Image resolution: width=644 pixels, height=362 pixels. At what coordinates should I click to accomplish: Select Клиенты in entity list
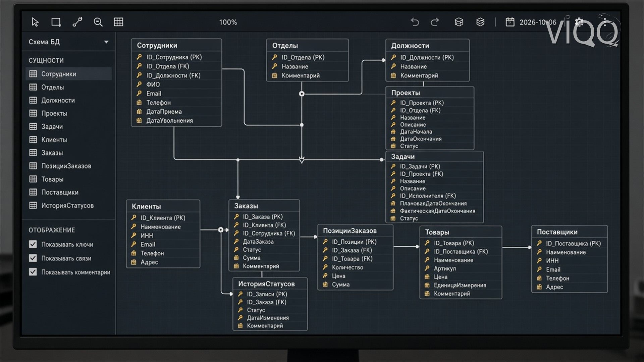(x=68, y=139)
